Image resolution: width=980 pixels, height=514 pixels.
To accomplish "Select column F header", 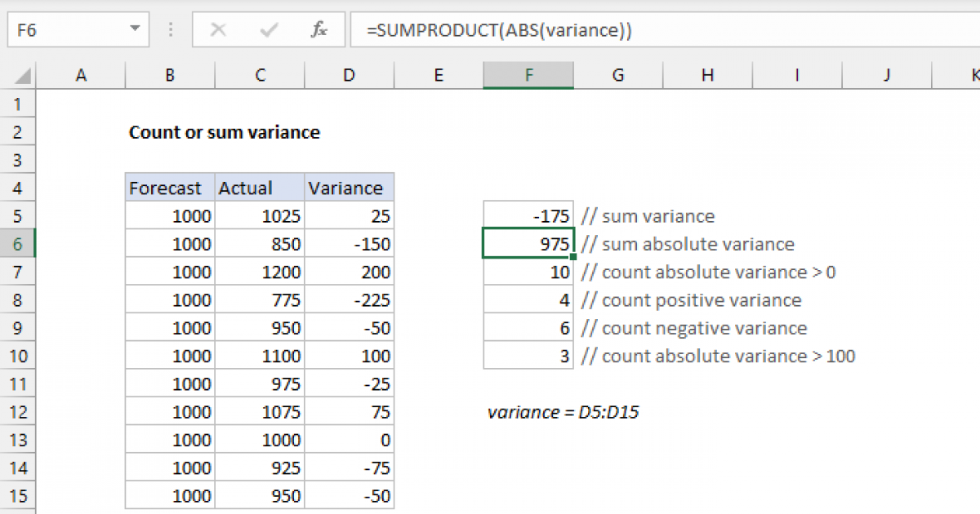I will [x=528, y=75].
